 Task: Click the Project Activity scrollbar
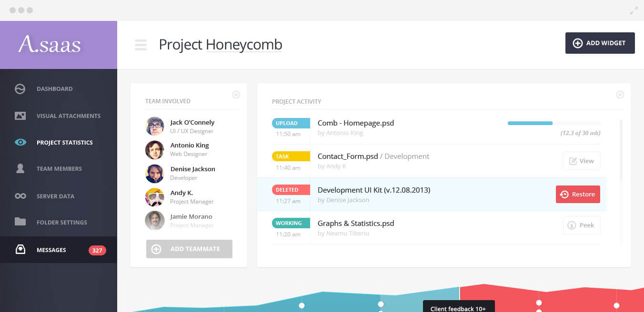pos(621,150)
